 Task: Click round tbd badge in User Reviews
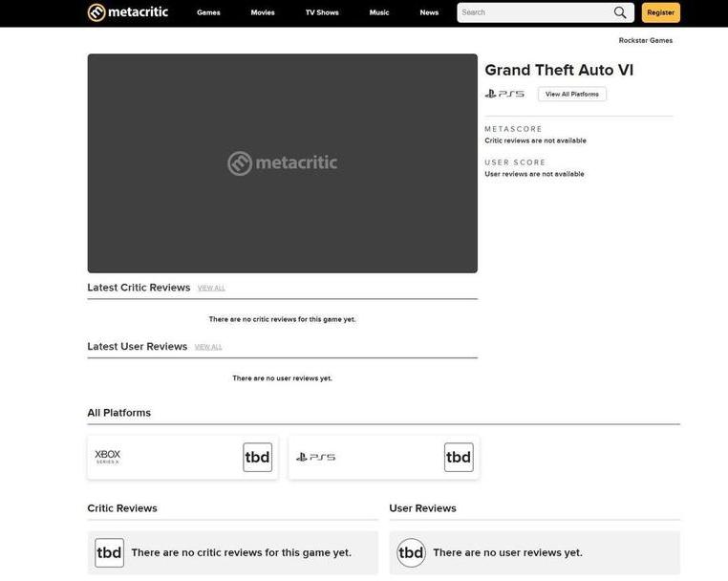(x=412, y=552)
